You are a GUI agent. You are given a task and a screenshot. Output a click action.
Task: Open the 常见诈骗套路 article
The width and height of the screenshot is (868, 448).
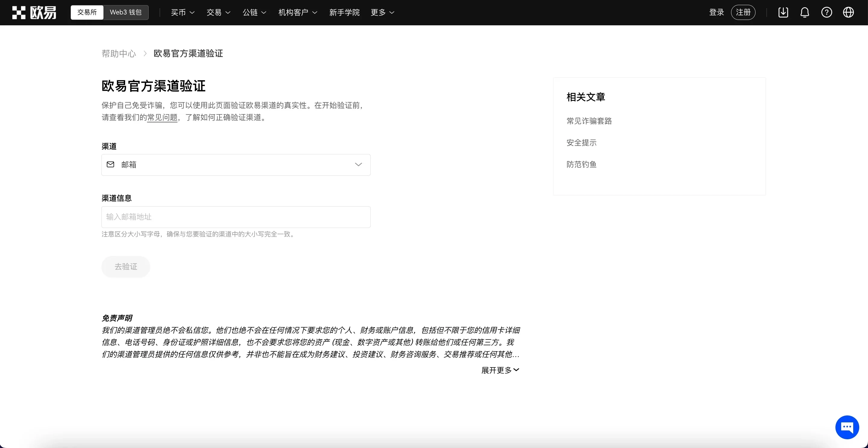click(589, 121)
